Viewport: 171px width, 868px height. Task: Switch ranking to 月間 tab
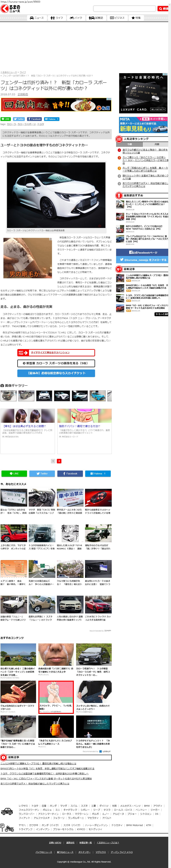pyautogui.click(x=156, y=144)
